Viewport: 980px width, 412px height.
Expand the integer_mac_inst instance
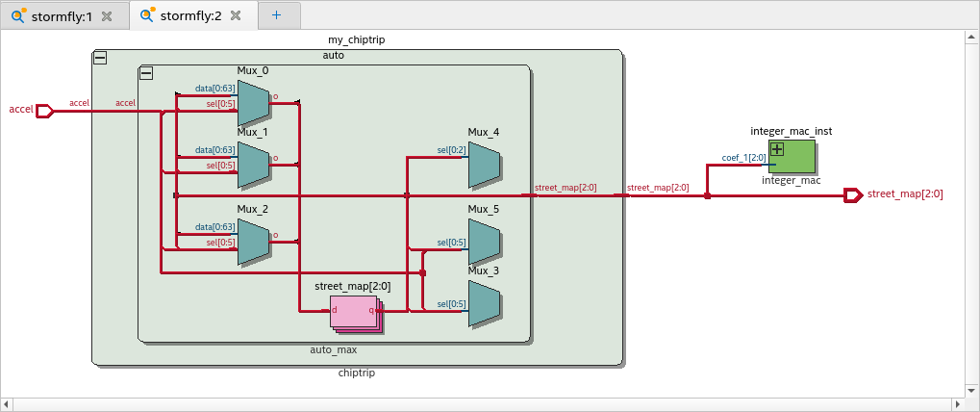[777, 149]
